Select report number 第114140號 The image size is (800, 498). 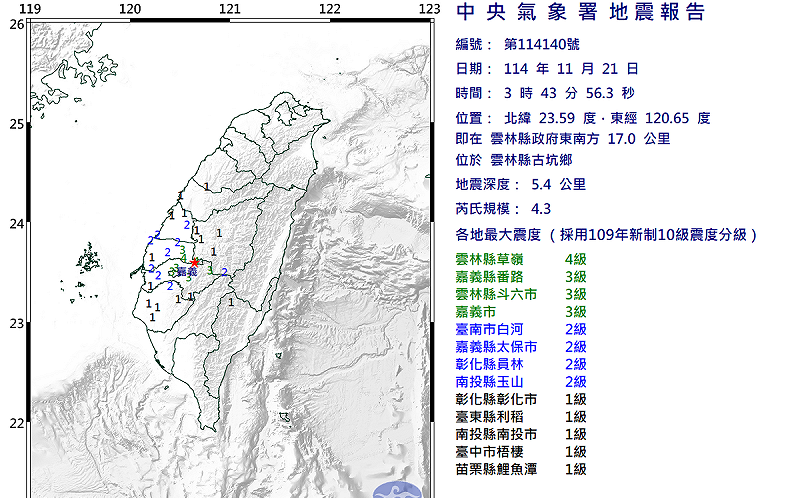click(x=541, y=45)
